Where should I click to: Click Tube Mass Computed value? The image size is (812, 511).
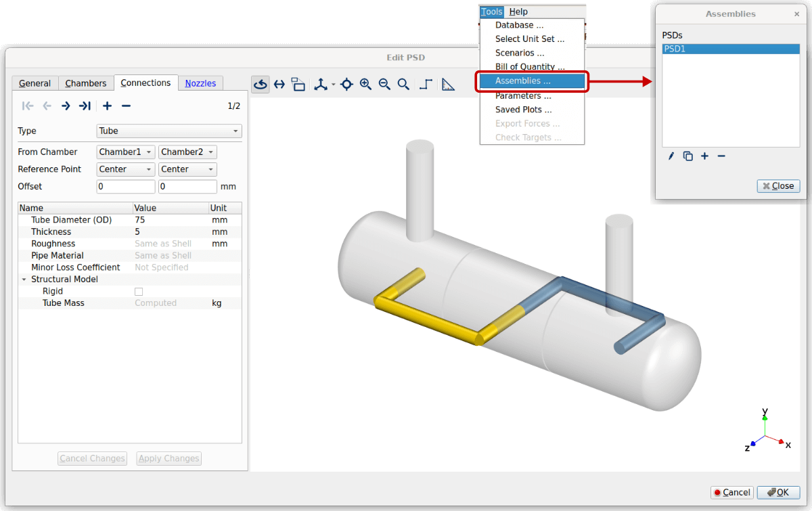[171, 303]
